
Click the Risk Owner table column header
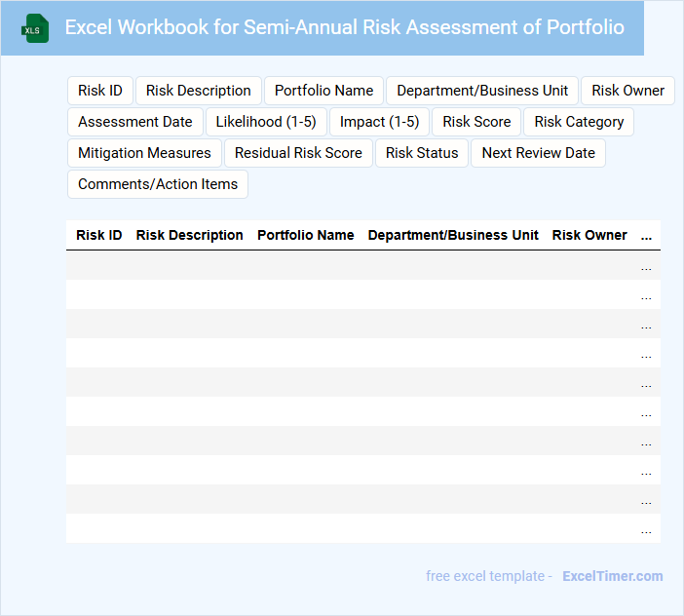[x=589, y=235]
